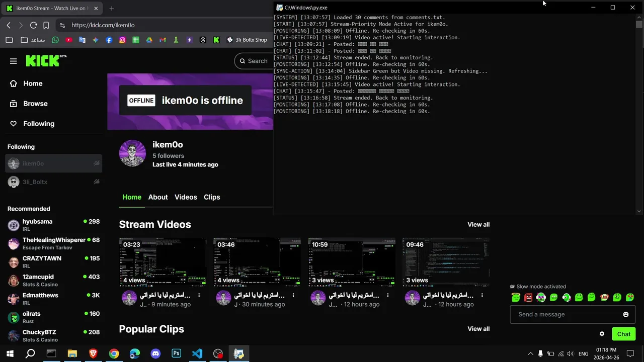Open recommended channel TheHealingWhisperer
The image size is (644, 362).
click(53, 243)
